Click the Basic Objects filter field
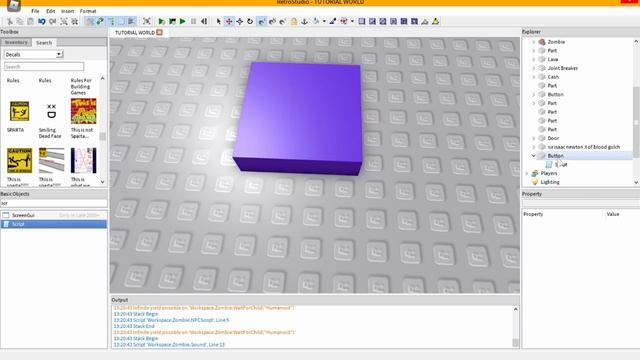This screenshot has width=640, height=360. [53, 203]
